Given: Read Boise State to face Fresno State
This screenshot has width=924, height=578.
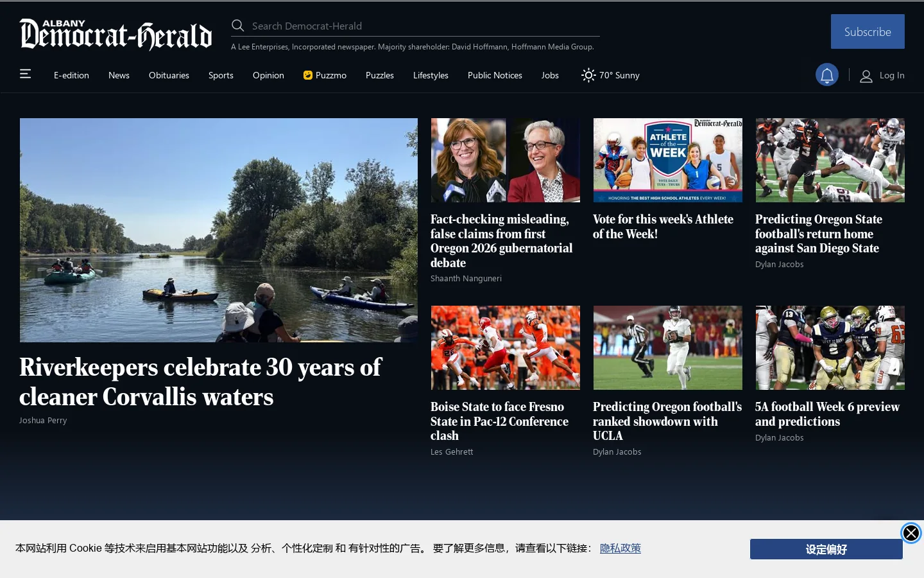Looking at the screenshot, I should pos(499,421).
